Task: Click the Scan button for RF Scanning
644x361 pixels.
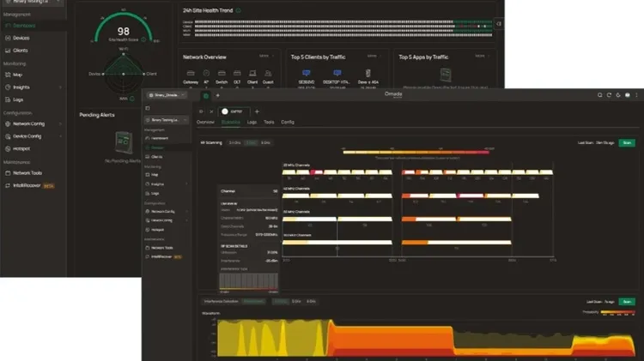Action: pyautogui.click(x=627, y=142)
